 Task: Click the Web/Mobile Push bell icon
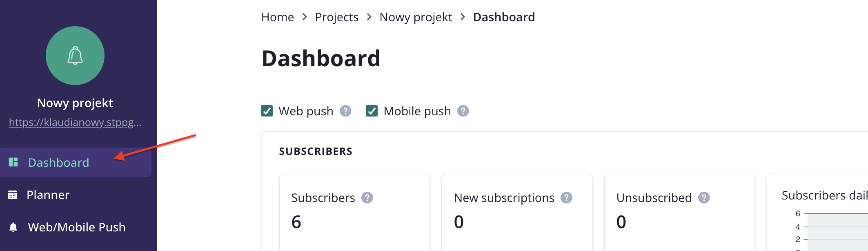(x=13, y=227)
